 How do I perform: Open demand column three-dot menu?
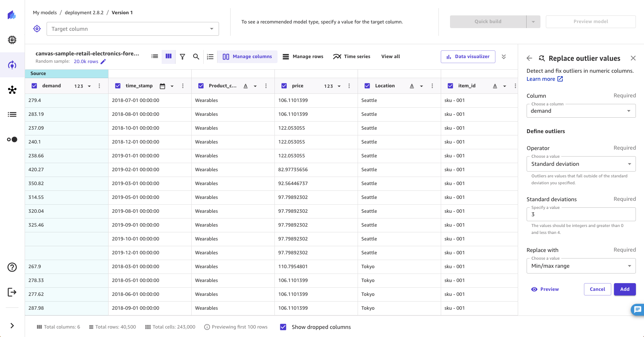pyautogui.click(x=99, y=86)
